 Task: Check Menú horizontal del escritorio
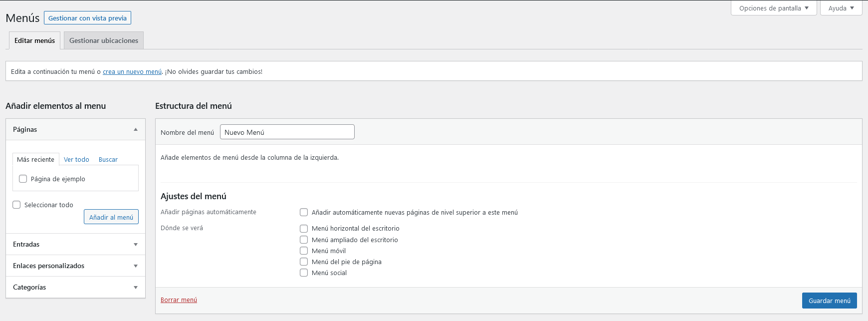click(304, 229)
